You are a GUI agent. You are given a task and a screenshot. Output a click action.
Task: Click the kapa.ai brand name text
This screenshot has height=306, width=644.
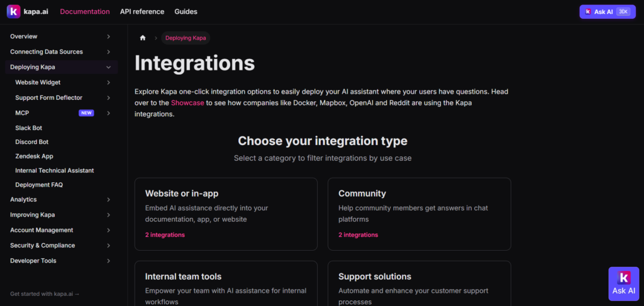36,11
